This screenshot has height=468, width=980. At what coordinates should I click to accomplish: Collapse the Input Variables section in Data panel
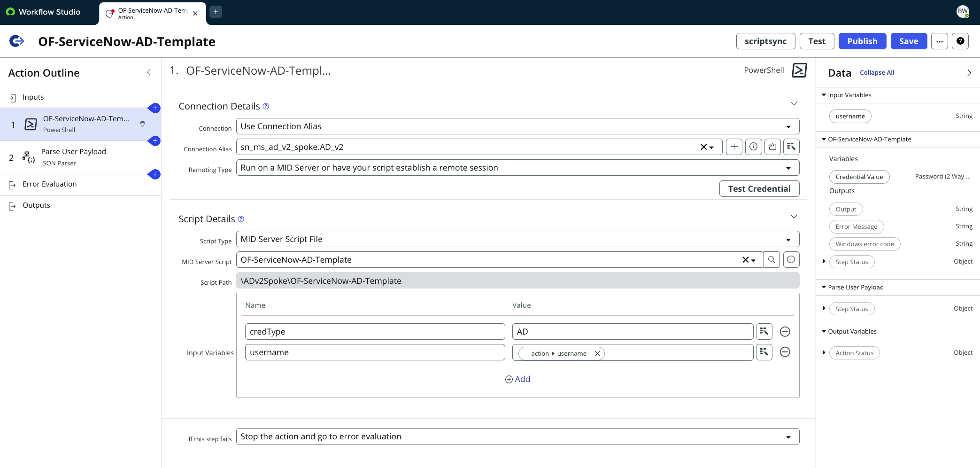823,94
